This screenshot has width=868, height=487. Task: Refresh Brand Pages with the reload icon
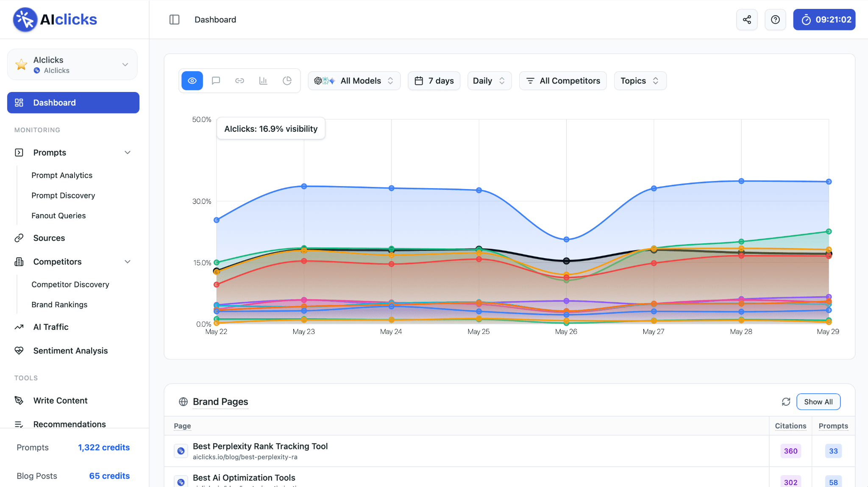click(x=786, y=401)
